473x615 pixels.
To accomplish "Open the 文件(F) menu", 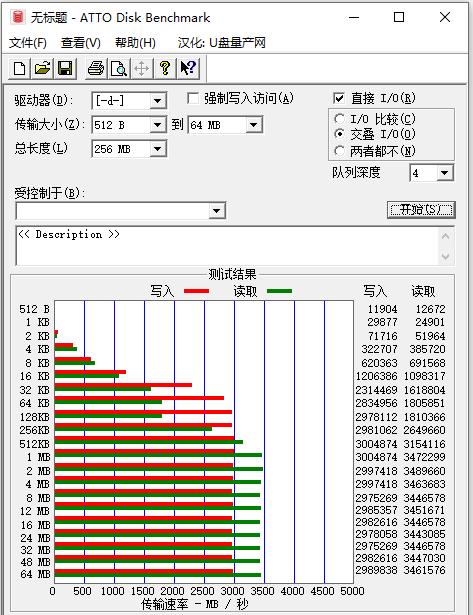I will [28, 42].
